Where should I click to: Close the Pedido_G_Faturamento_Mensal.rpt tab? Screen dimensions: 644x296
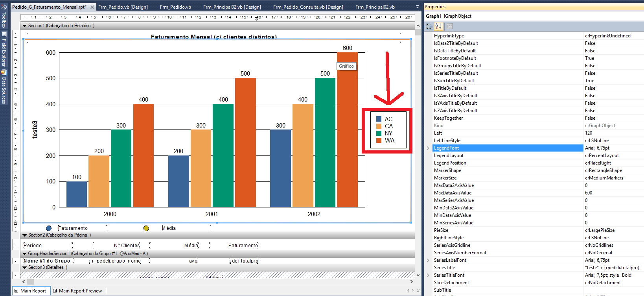[92, 7]
